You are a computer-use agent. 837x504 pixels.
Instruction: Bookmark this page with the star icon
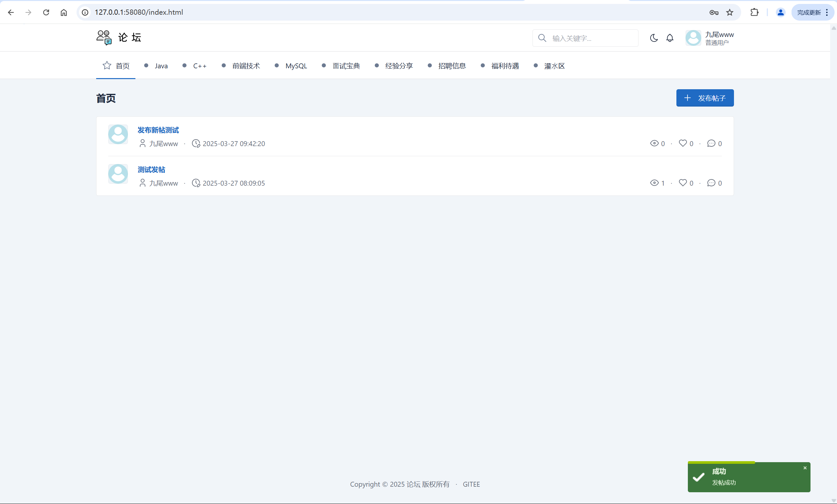coord(730,12)
